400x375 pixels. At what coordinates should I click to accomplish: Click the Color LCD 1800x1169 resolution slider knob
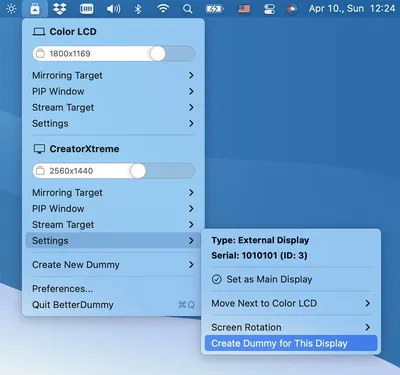pyautogui.click(x=158, y=54)
